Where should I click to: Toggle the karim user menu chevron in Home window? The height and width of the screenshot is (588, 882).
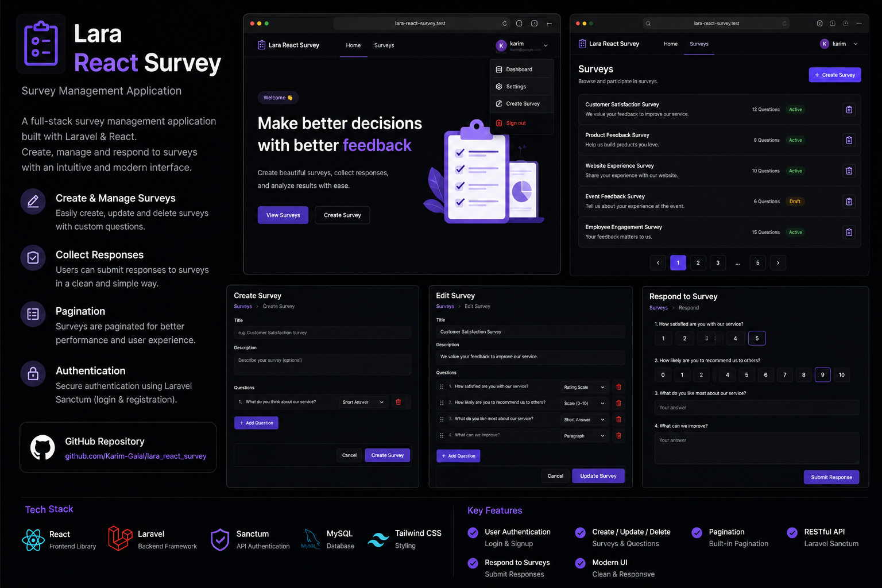pos(546,45)
